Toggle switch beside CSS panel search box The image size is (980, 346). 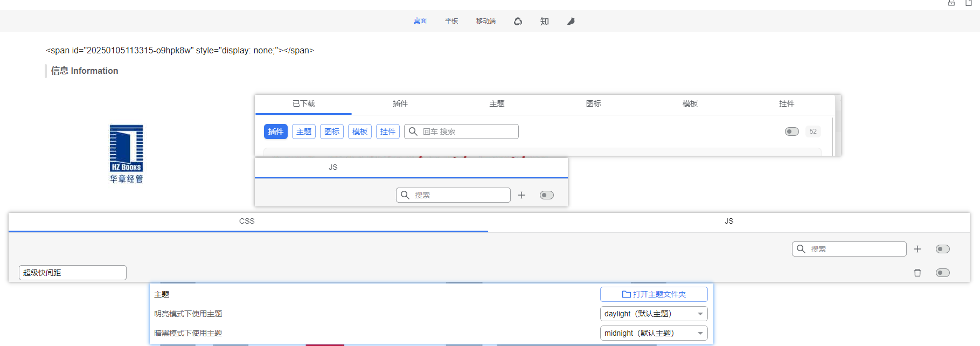click(x=943, y=249)
